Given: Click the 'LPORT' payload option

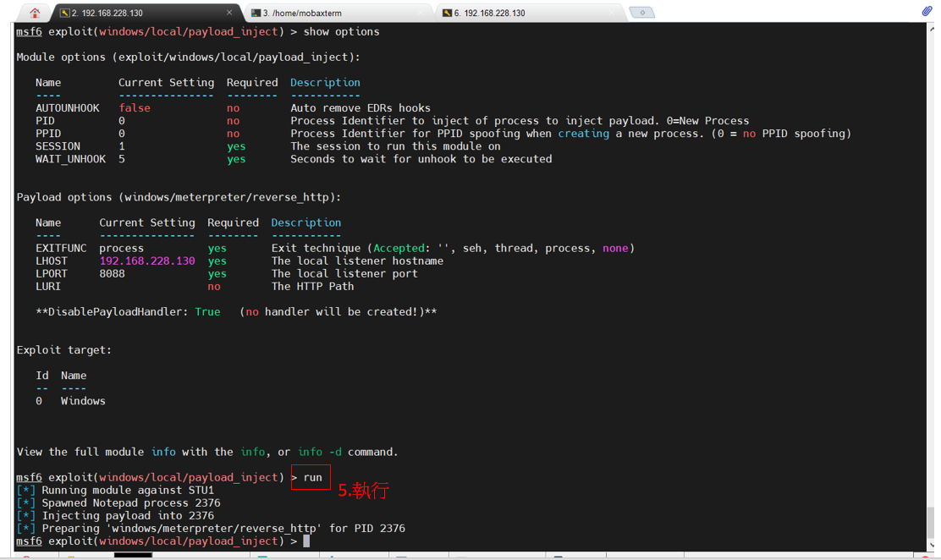Looking at the screenshot, I should pos(51,274).
